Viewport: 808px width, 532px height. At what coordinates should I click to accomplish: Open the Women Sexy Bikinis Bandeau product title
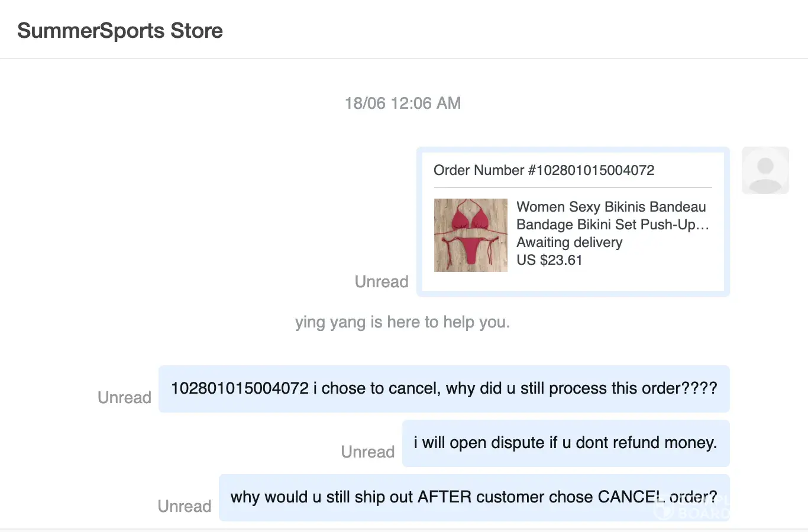(611, 207)
